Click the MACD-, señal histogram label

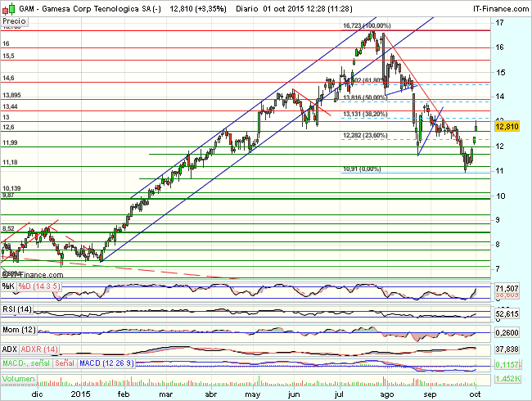point(26,363)
